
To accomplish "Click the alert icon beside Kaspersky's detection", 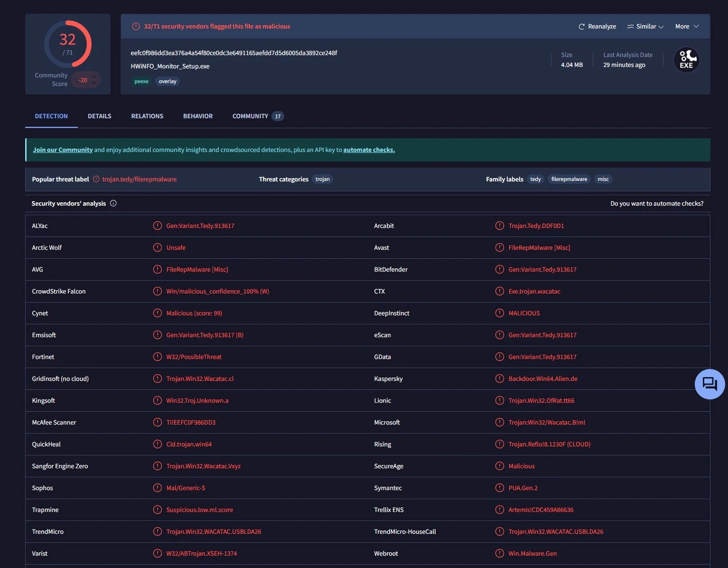I will pyautogui.click(x=499, y=379).
